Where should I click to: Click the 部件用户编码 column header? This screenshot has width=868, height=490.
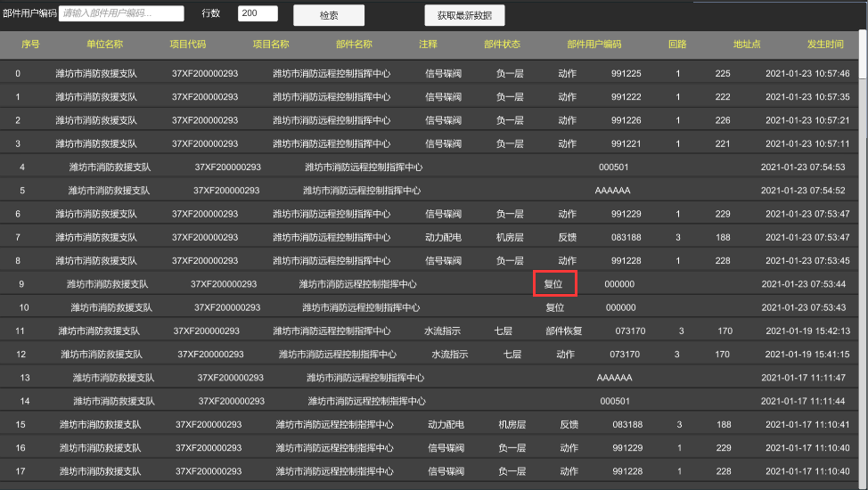pyautogui.click(x=594, y=45)
